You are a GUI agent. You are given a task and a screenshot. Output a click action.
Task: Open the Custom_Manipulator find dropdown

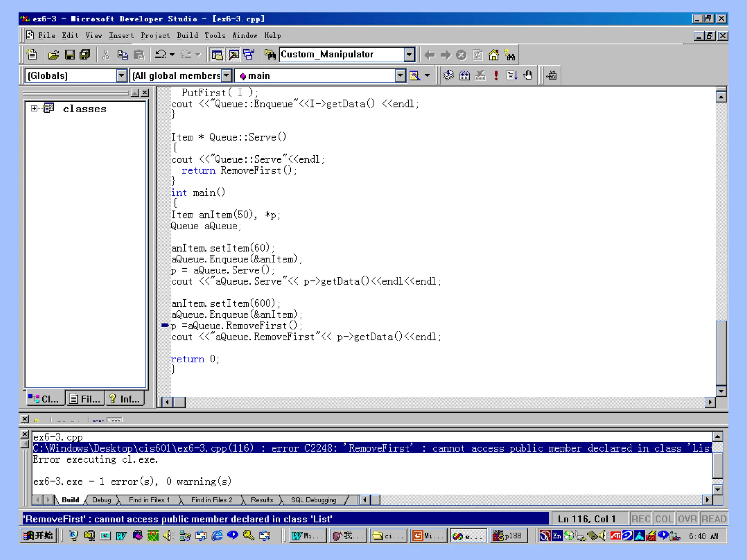click(x=409, y=55)
